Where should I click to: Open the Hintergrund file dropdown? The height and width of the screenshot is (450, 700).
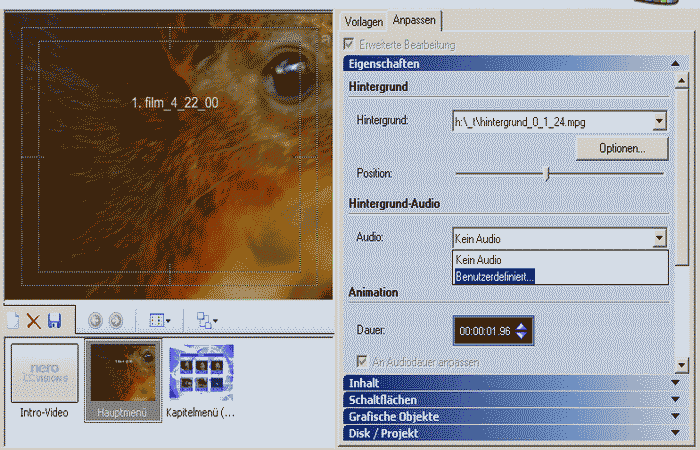point(658,121)
